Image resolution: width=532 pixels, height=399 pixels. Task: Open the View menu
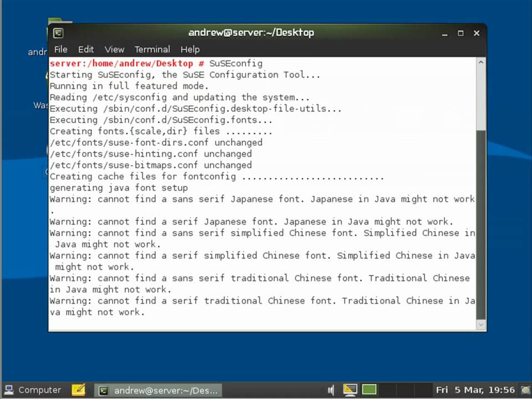(x=114, y=49)
